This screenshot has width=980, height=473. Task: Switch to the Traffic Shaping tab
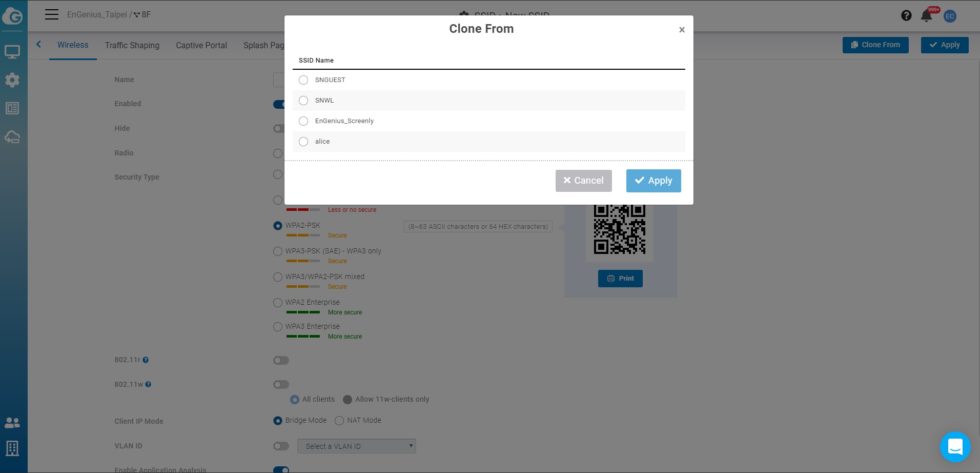coord(132,45)
